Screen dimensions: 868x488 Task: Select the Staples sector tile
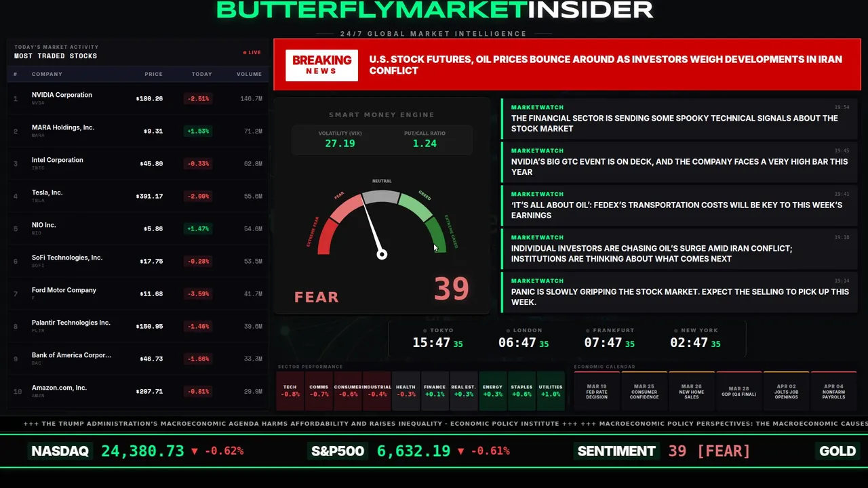[521, 391]
